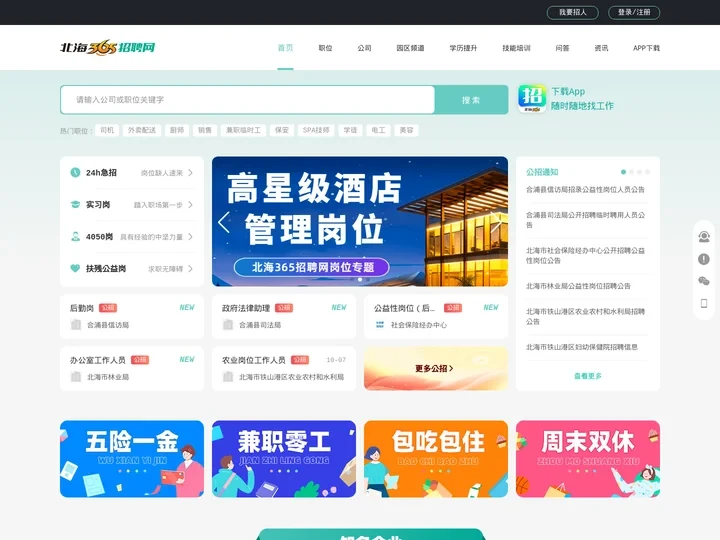Viewport: 720px width, 540px height.
Task: Select the 美容 hot job tag
Action: point(406,130)
